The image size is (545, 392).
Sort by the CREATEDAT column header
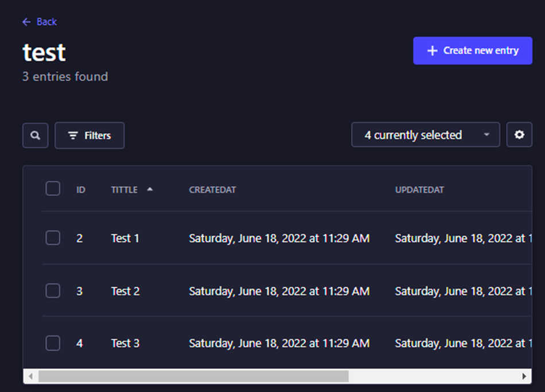tap(212, 190)
